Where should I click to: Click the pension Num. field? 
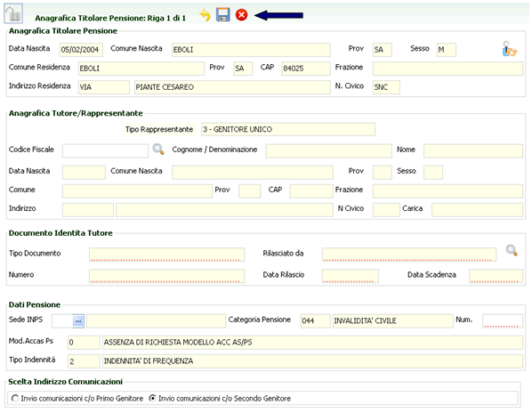503,321
